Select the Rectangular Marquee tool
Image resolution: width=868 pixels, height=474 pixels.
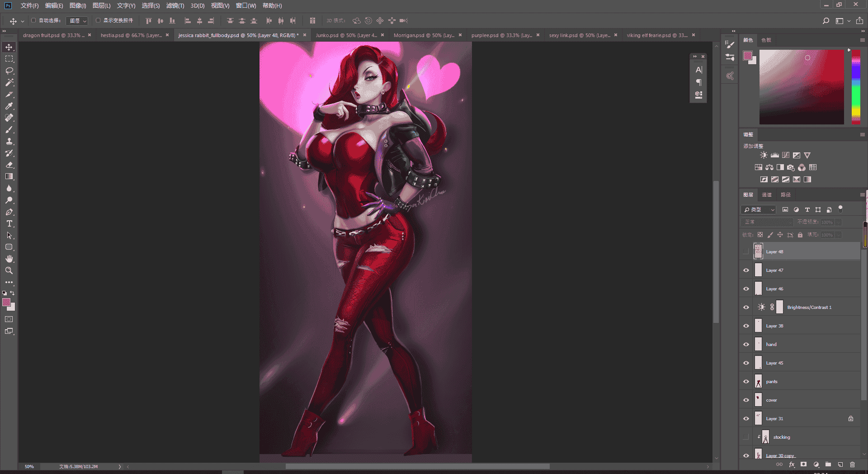coord(9,59)
